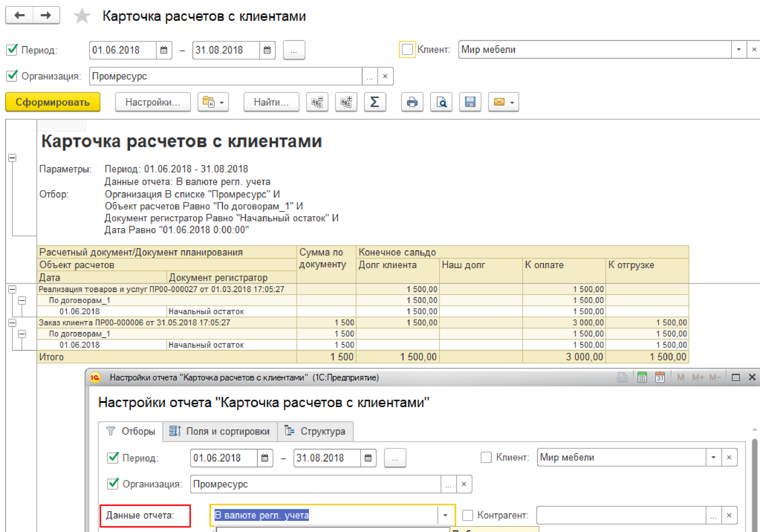Expand the Клиент Мир мебели dropdown at top

pyautogui.click(x=738, y=50)
